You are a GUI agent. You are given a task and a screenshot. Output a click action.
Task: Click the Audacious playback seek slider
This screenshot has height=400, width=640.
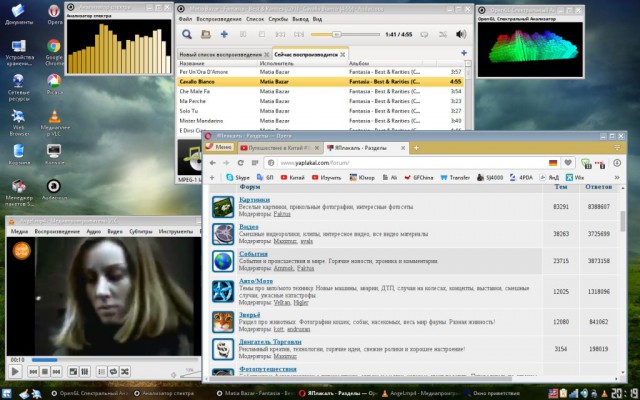(345, 35)
